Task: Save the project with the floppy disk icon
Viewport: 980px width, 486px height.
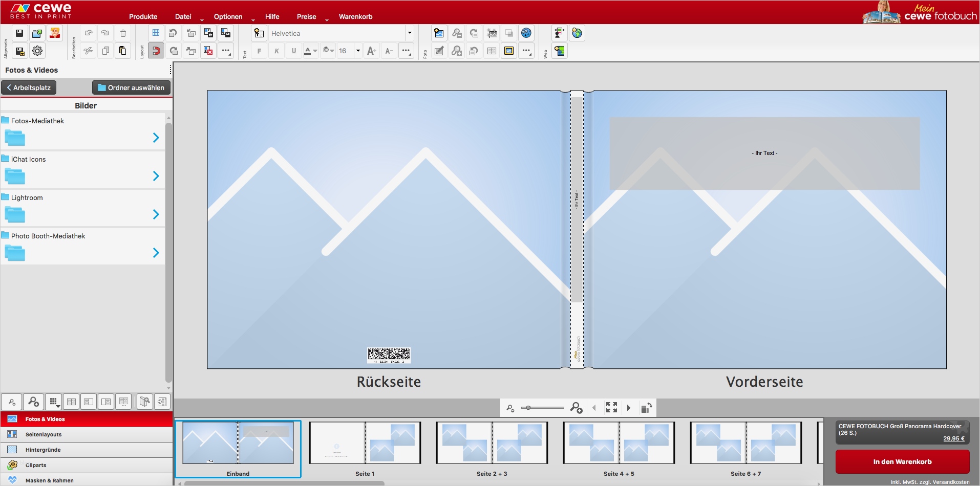Action: coord(19,33)
